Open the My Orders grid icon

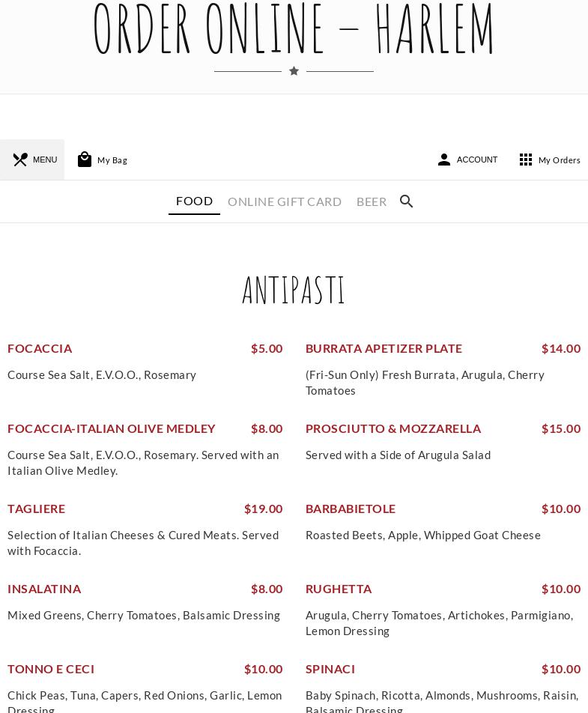(x=526, y=160)
